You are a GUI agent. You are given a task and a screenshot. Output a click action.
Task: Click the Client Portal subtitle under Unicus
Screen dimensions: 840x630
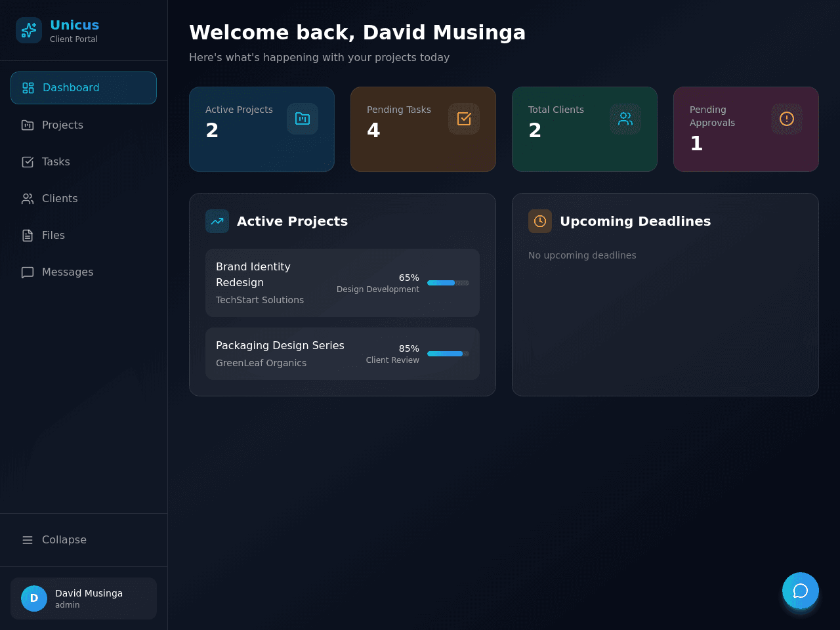point(73,39)
